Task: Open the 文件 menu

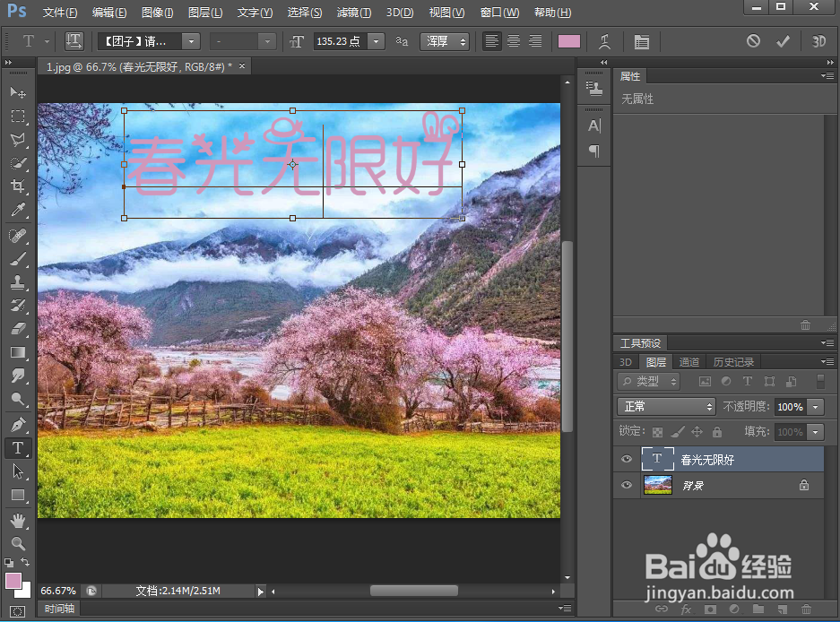Action: tap(59, 12)
